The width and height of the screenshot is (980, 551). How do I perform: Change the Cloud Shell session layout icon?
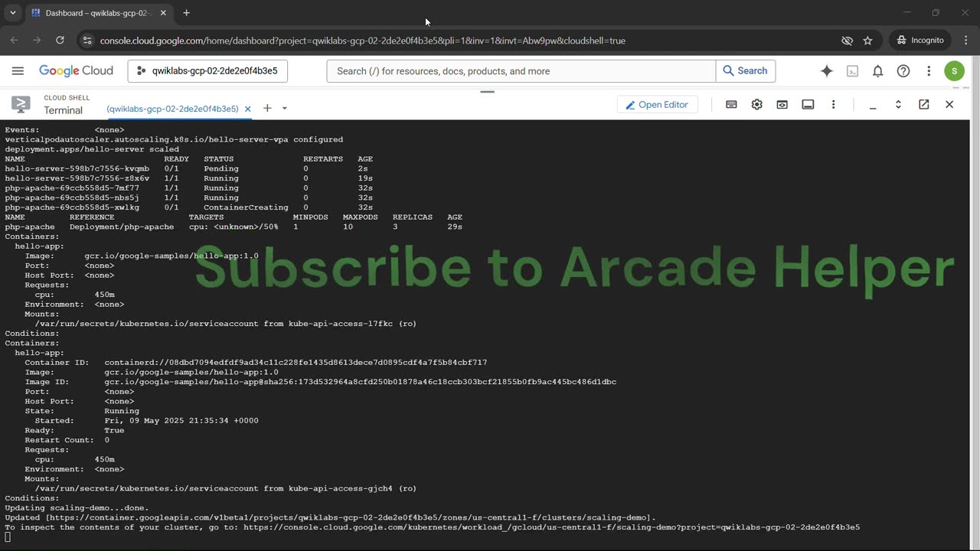tap(808, 105)
